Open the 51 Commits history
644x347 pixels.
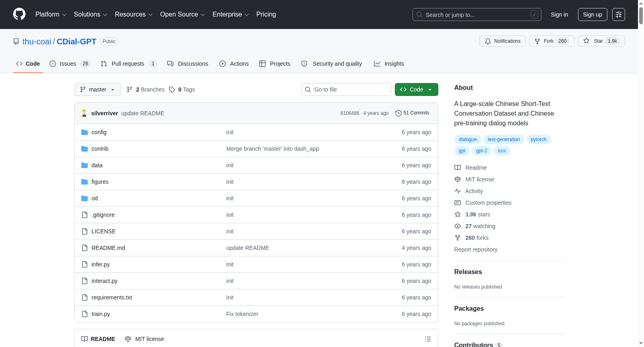[412, 113]
